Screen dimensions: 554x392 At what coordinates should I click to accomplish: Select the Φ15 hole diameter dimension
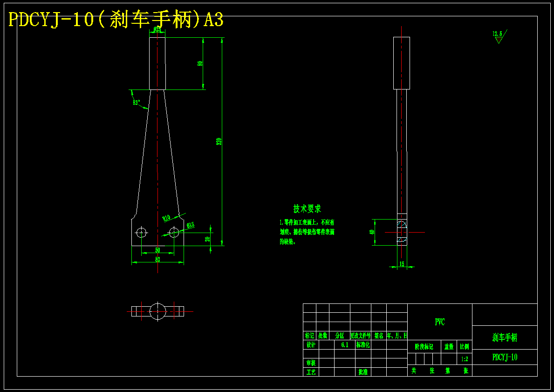point(191,225)
